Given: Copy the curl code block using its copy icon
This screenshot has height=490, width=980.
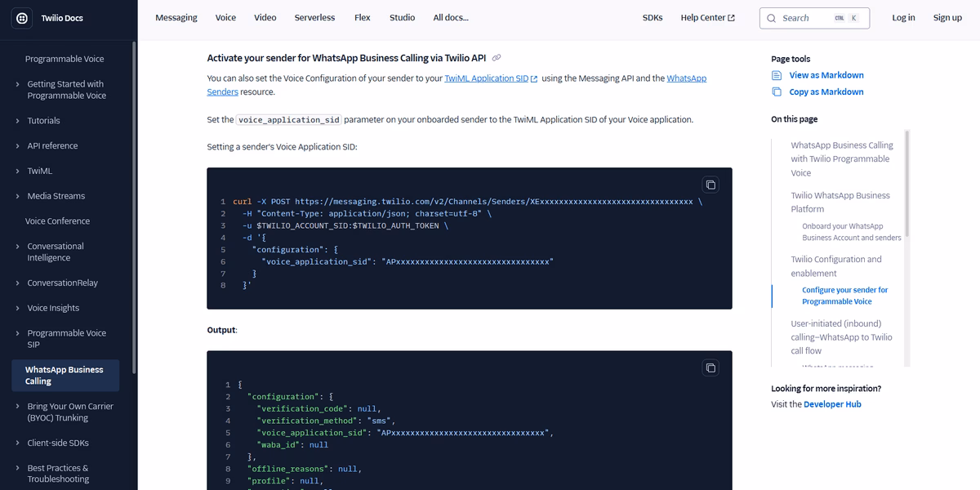Looking at the screenshot, I should 710,185.
